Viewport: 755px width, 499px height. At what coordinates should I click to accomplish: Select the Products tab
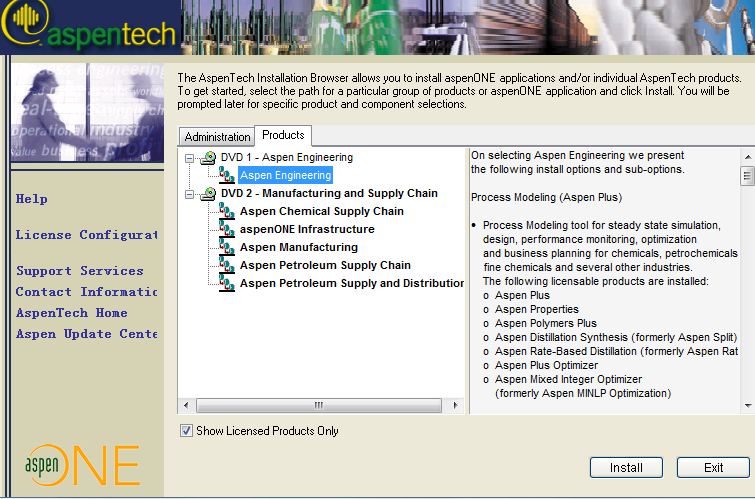point(283,135)
